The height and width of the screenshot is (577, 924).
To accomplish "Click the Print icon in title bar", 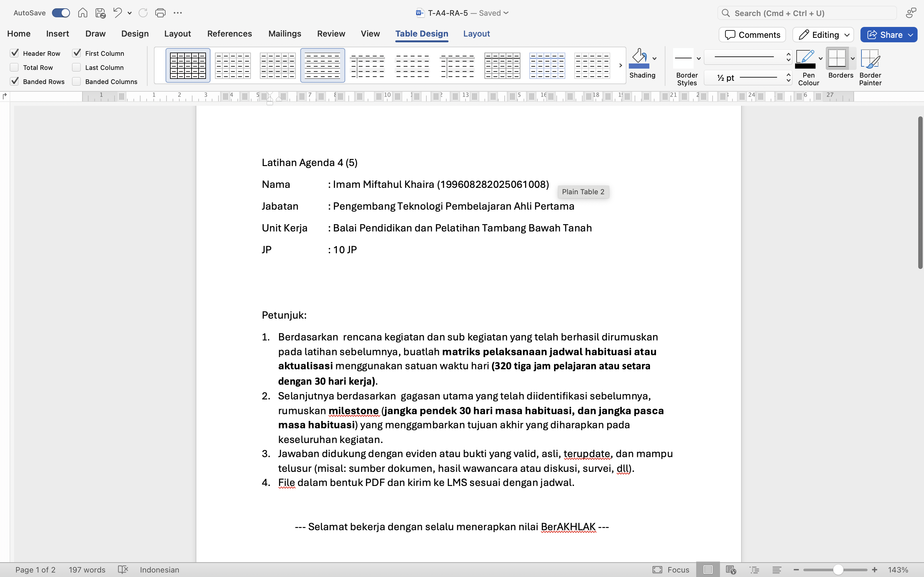I will (x=160, y=13).
